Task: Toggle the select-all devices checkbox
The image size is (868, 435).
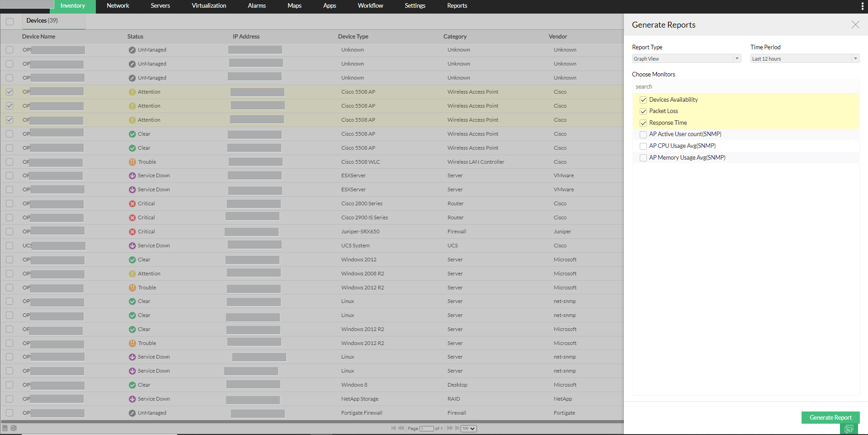Action: point(9,21)
